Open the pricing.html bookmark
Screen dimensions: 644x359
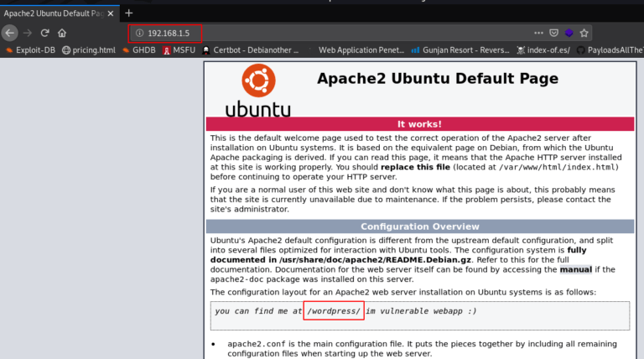89,50
